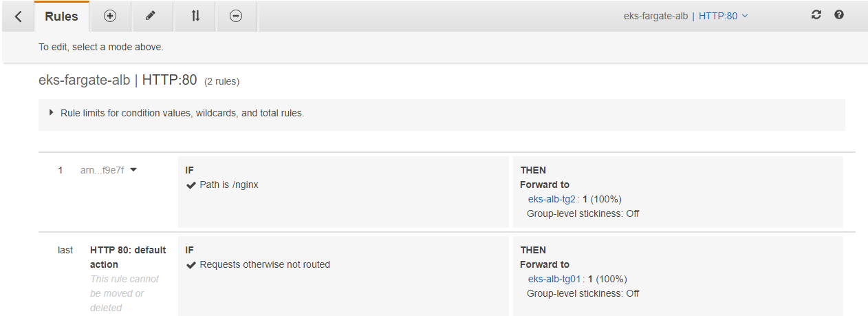868x316 pixels.
Task: Open the HTTP:80 listener dropdown
Action: click(723, 16)
